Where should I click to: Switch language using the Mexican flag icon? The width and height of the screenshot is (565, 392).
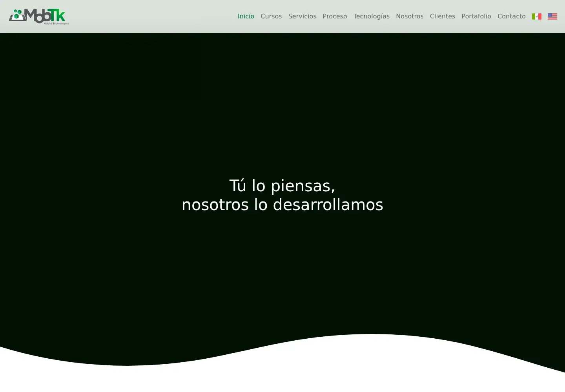coord(536,16)
